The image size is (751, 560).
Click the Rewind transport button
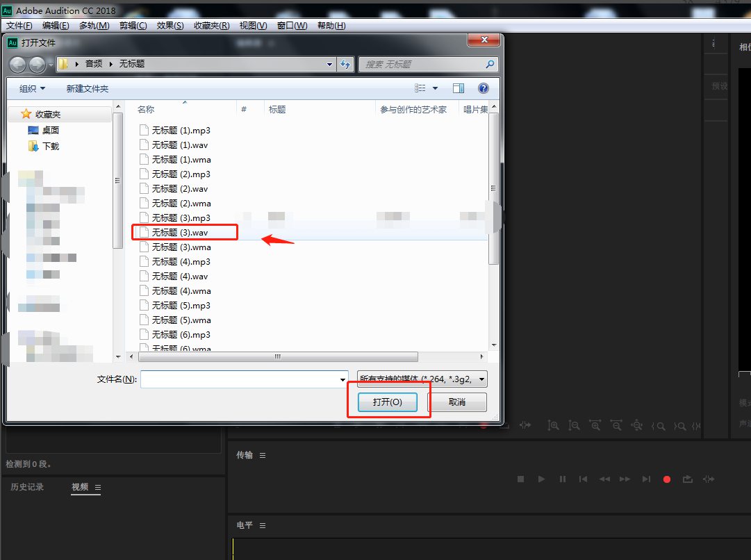click(x=604, y=479)
